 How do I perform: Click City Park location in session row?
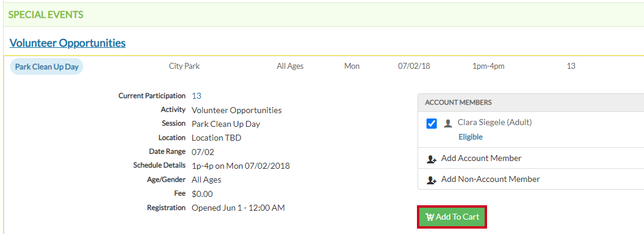(185, 66)
